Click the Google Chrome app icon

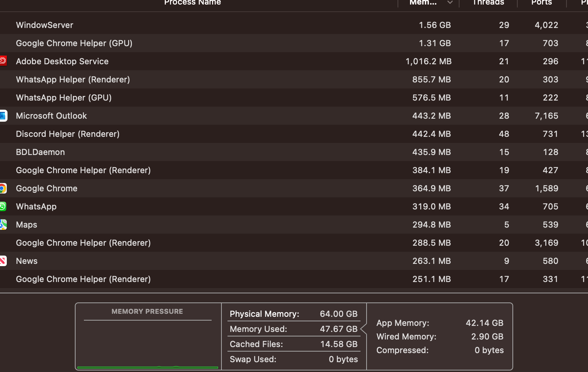(x=3, y=188)
